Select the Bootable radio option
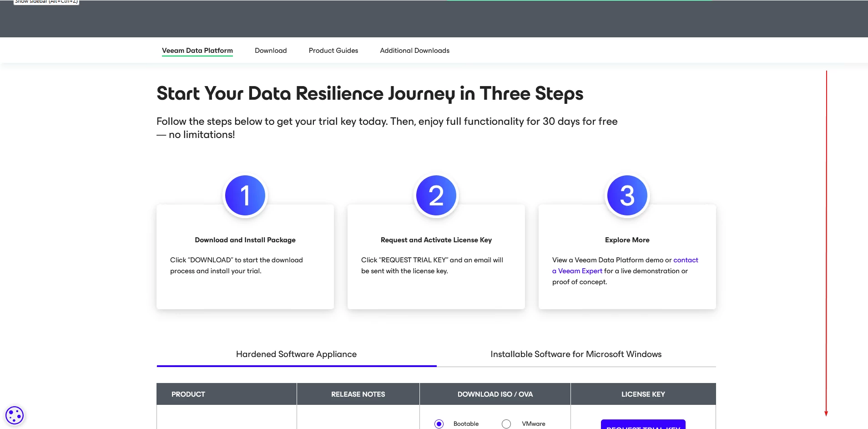 click(x=439, y=424)
